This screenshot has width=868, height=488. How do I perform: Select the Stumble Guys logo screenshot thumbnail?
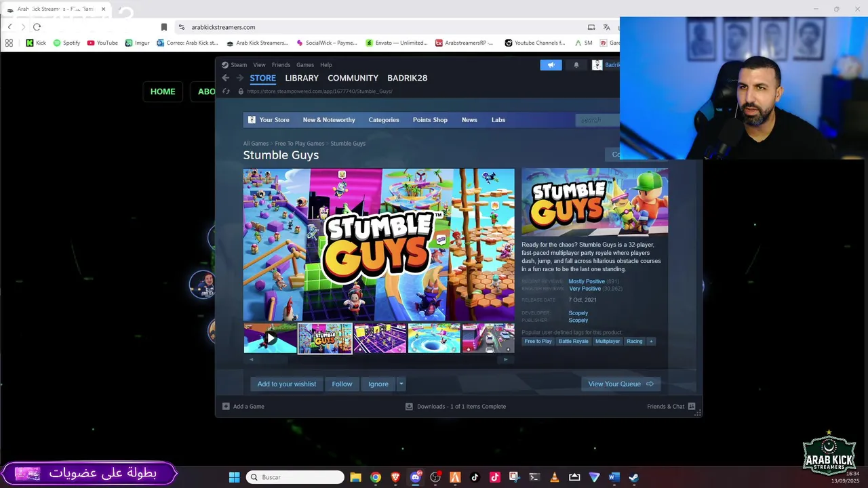pos(325,338)
